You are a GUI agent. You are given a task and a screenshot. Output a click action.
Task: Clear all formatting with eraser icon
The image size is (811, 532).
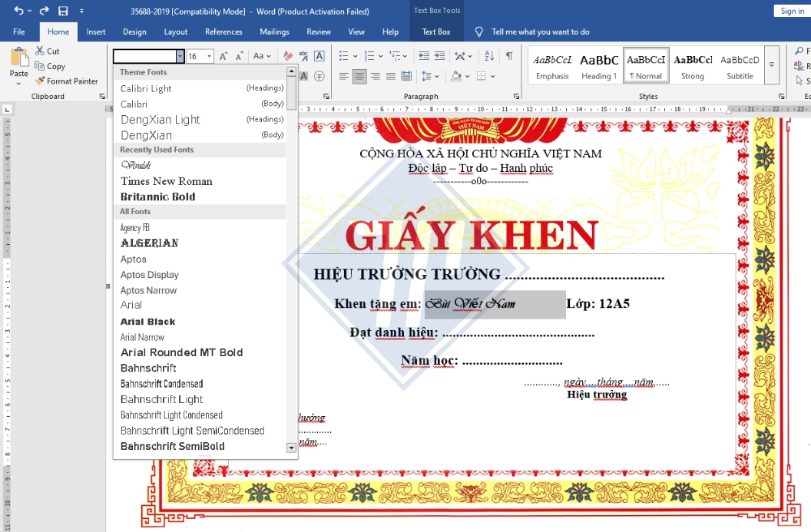click(x=289, y=56)
